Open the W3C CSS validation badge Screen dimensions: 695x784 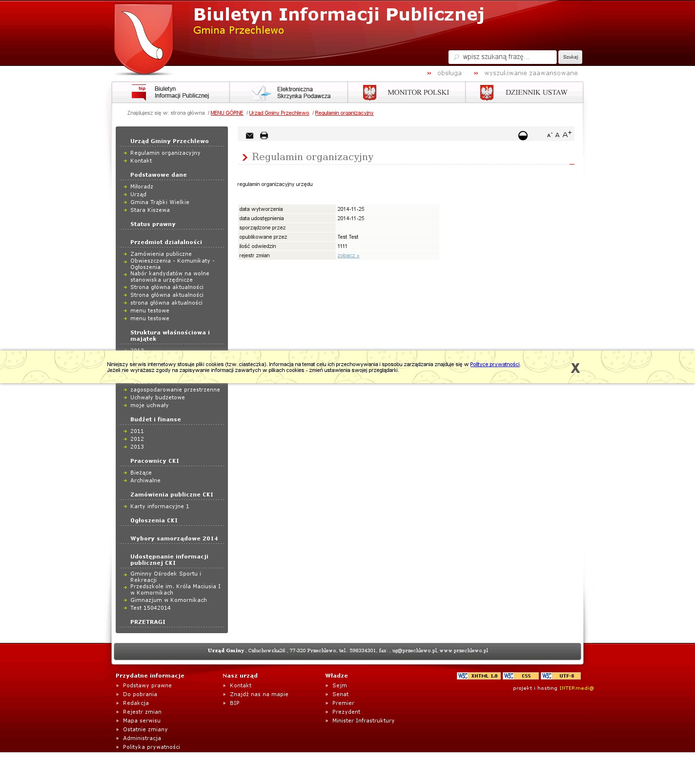pos(520,676)
